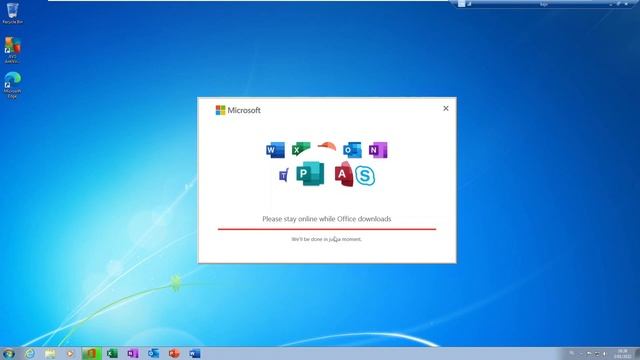The width and height of the screenshot is (640, 360).
Task: Click the Office installer taskbar button
Action: click(91, 353)
